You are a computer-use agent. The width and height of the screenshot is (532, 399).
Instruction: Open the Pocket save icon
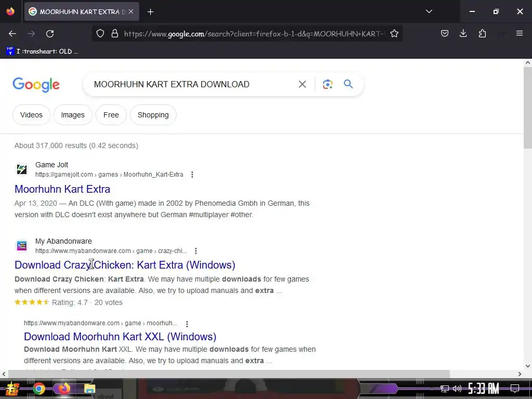(x=445, y=33)
